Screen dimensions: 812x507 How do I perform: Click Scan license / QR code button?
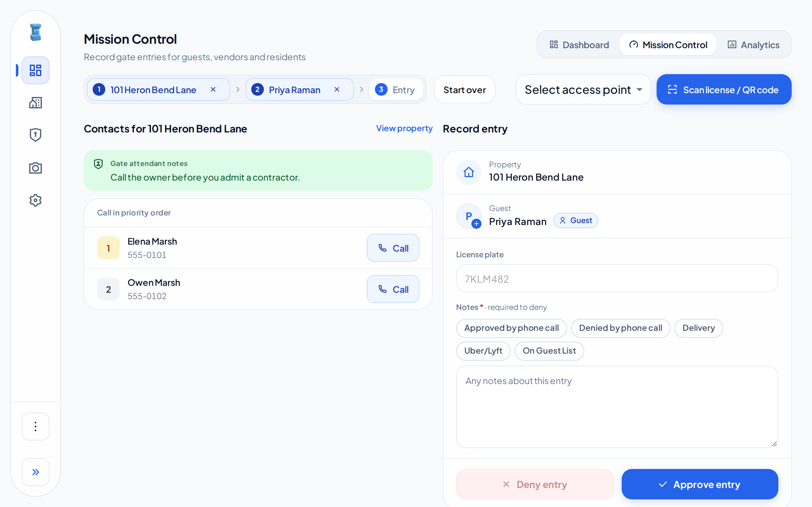[x=724, y=90]
